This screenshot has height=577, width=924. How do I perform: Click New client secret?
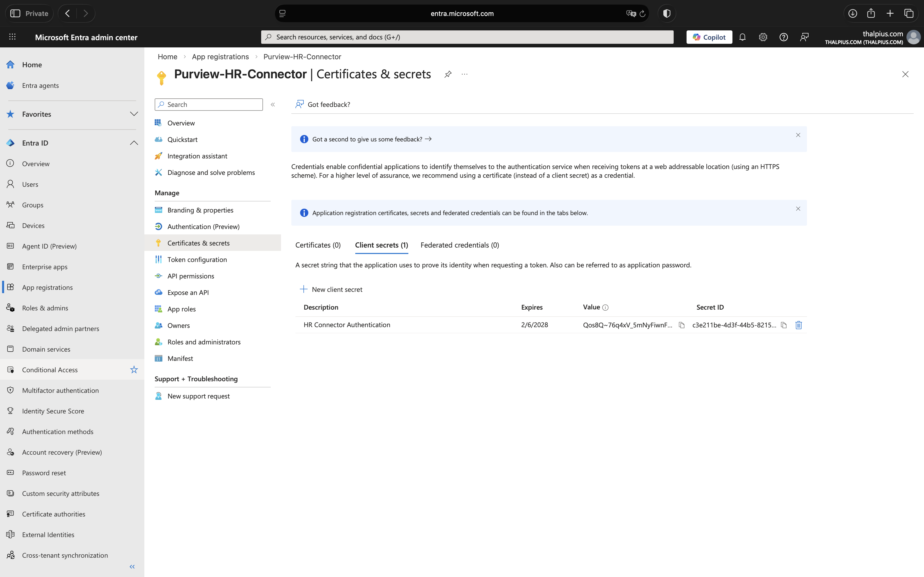[331, 289]
